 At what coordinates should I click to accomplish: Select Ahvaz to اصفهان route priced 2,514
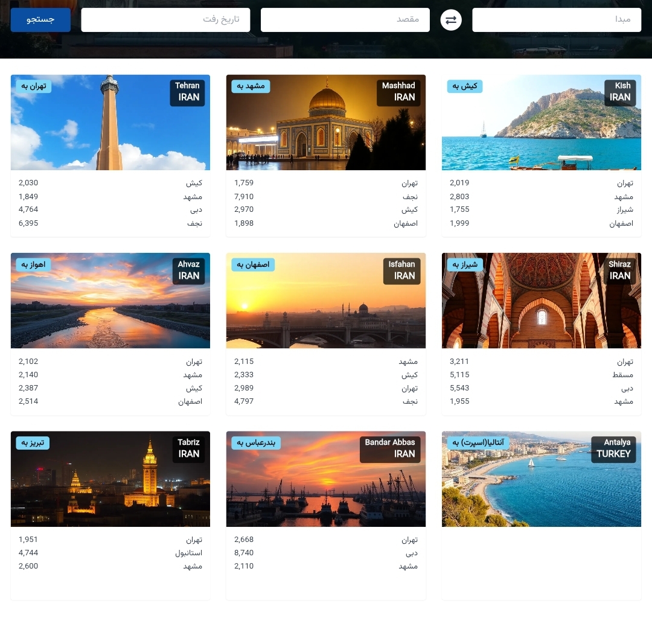tap(110, 401)
